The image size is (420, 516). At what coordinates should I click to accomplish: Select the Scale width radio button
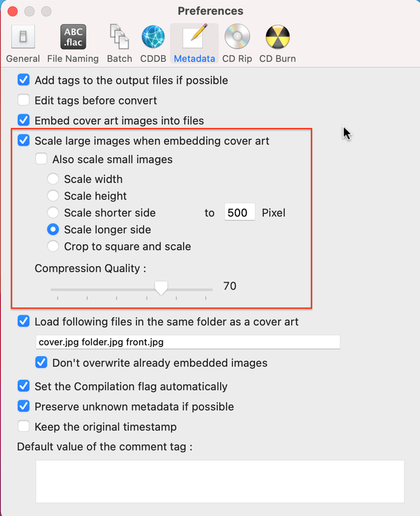tap(53, 179)
